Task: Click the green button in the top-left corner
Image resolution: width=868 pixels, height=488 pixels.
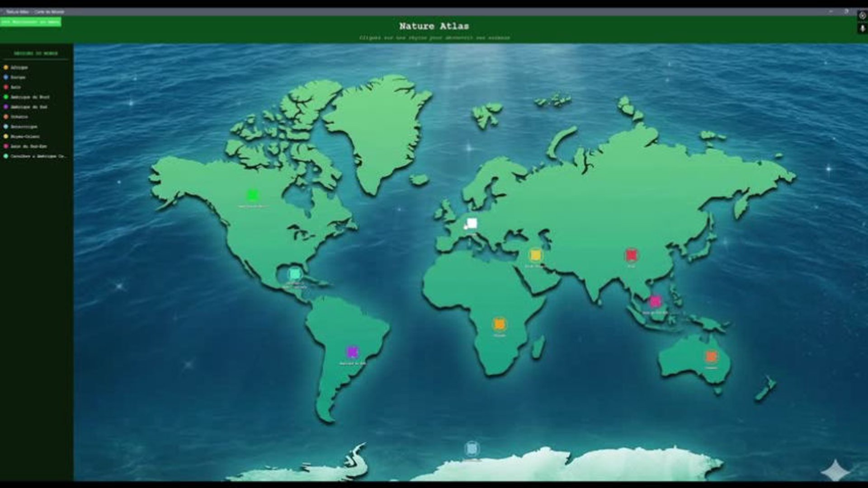Action: pos(31,22)
